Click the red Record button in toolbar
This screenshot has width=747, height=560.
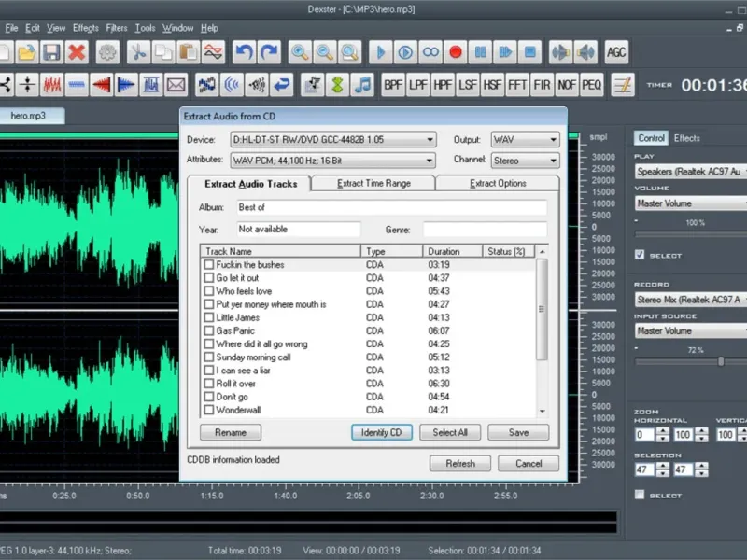click(456, 52)
